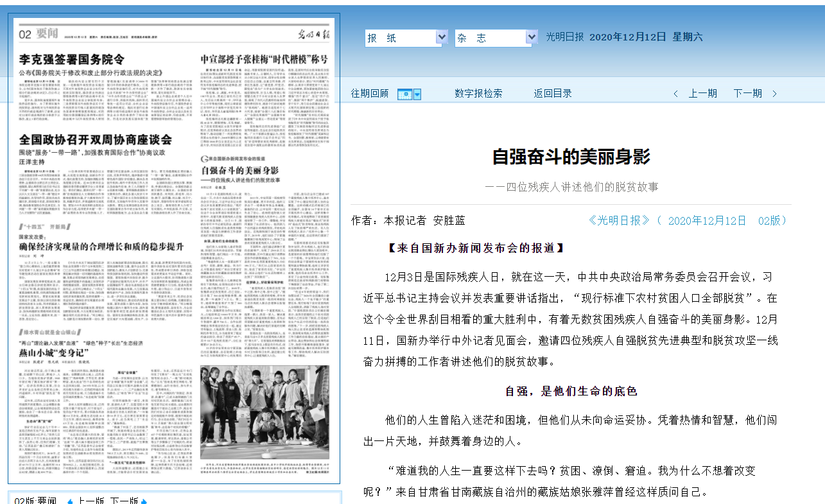Open 数字报检索 search
Image resolution: width=825 pixels, height=504 pixels.
coord(478,94)
